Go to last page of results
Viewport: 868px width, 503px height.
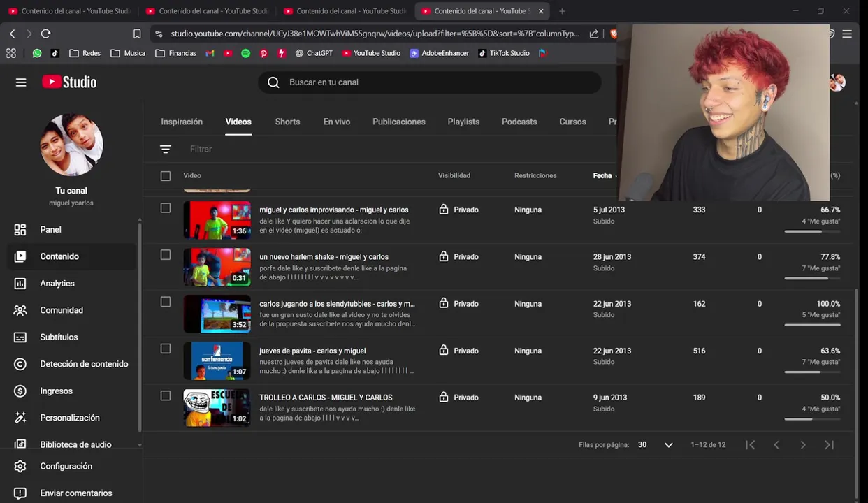(x=830, y=445)
